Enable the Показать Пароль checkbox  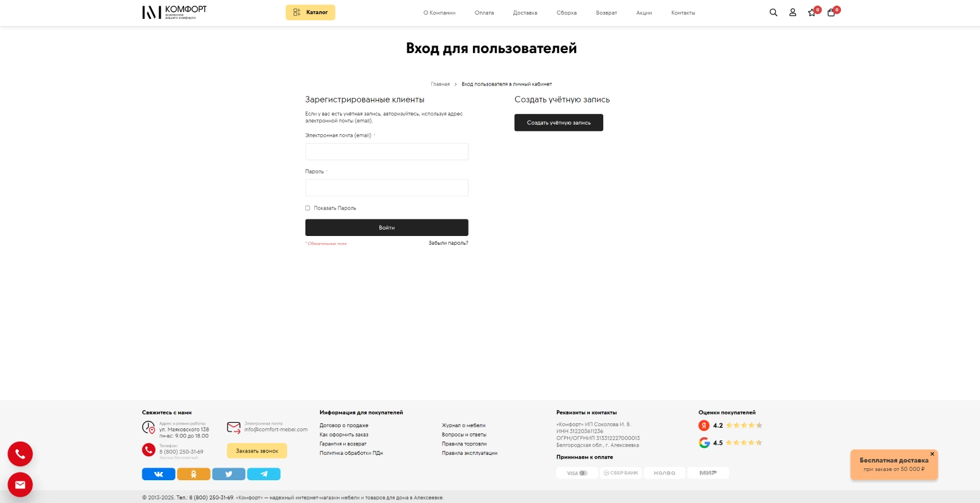pos(308,208)
